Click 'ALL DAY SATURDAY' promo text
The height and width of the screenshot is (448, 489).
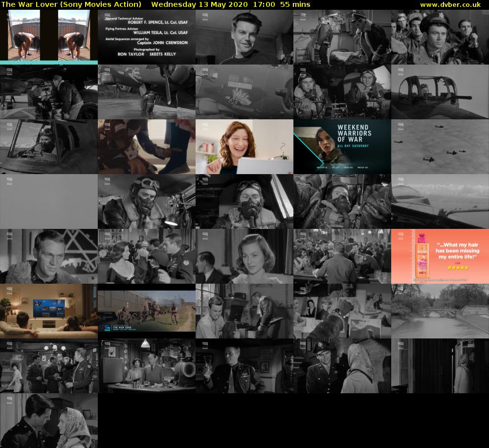pyautogui.click(x=353, y=146)
